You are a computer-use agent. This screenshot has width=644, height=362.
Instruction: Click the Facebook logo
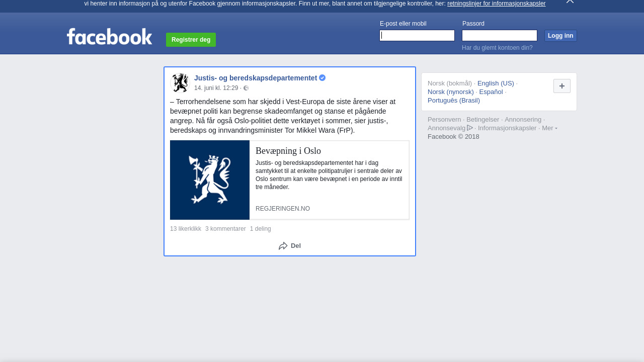point(109,37)
